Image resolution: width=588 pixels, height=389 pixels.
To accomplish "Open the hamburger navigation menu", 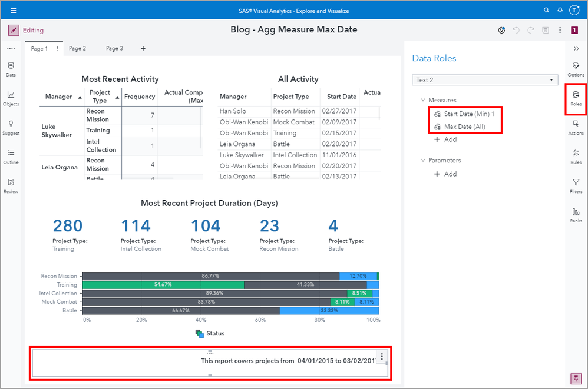I will coord(14,10).
